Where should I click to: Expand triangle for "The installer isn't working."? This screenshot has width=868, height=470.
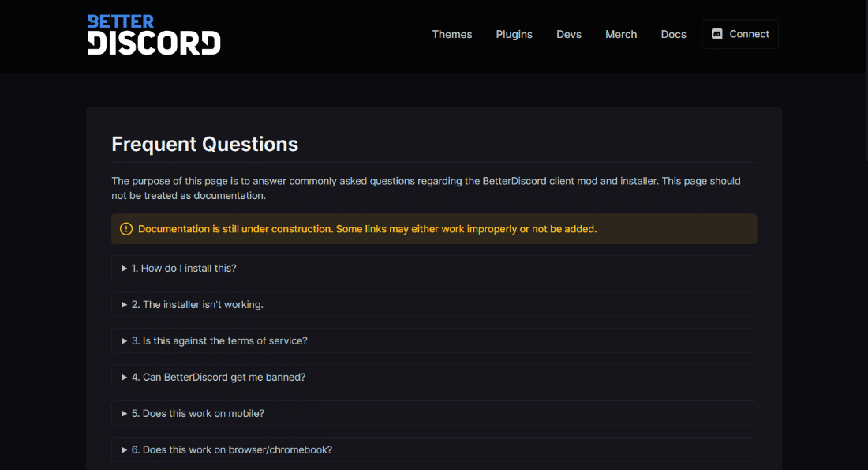click(x=124, y=305)
